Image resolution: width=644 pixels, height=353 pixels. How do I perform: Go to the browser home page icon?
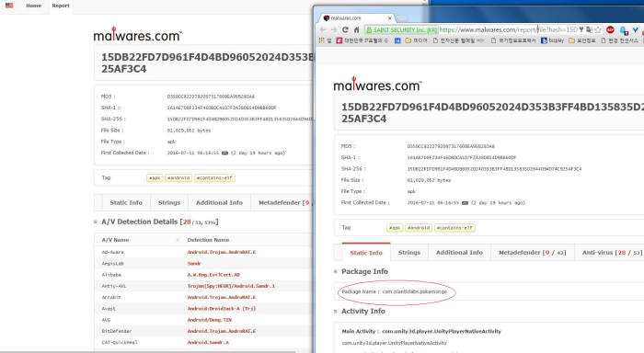coord(357,30)
